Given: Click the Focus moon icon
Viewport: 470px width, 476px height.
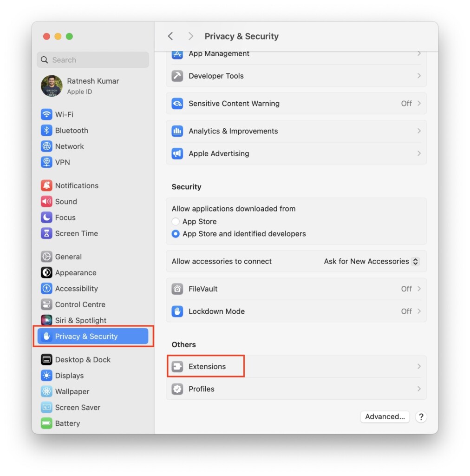Looking at the screenshot, I should pyautogui.click(x=46, y=218).
